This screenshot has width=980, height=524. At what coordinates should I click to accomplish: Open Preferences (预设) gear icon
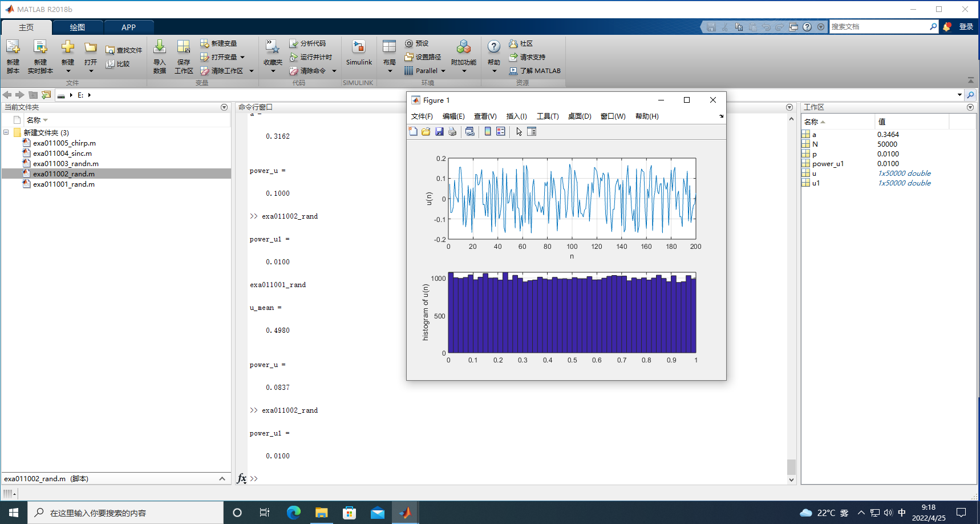pyautogui.click(x=409, y=43)
